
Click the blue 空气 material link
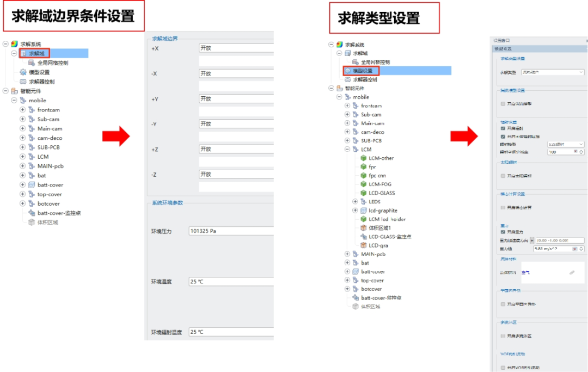point(525,272)
